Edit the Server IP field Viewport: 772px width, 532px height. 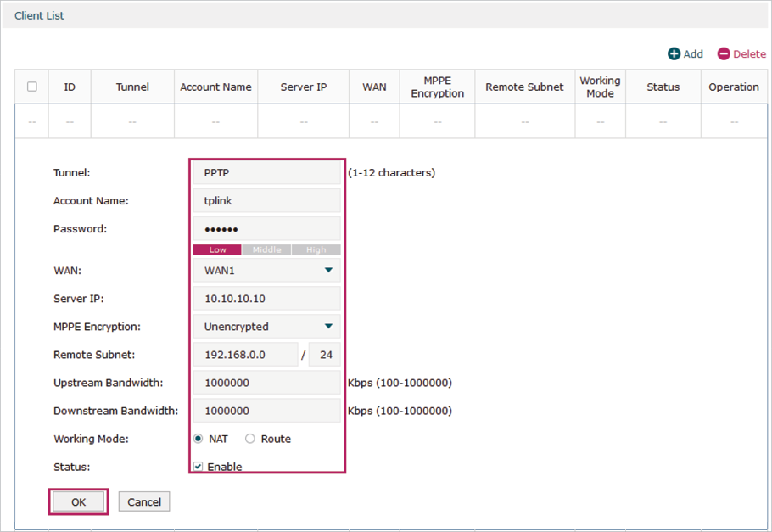point(266,299)
